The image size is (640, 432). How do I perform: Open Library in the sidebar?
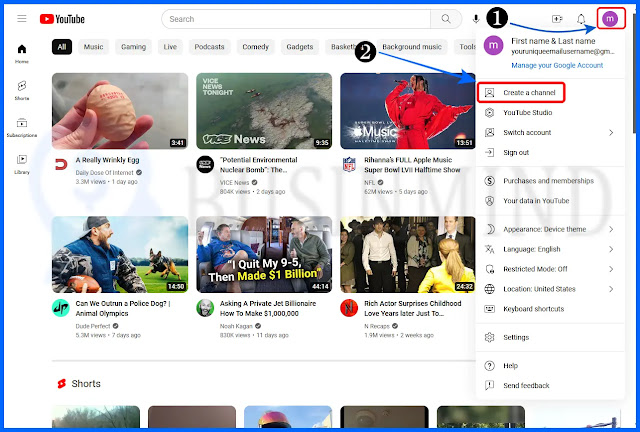click(x=22, y=164)
